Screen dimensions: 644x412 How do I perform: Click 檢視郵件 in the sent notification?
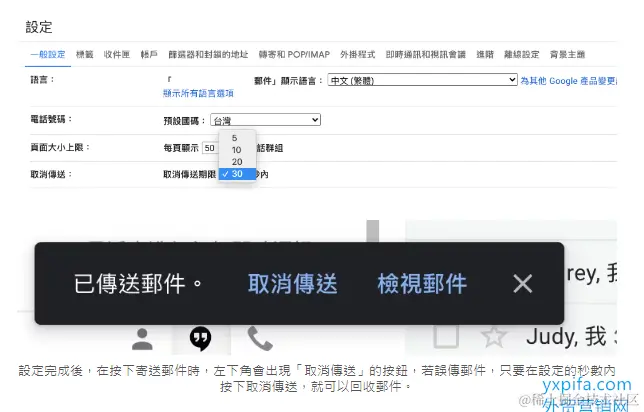[422, 283]
